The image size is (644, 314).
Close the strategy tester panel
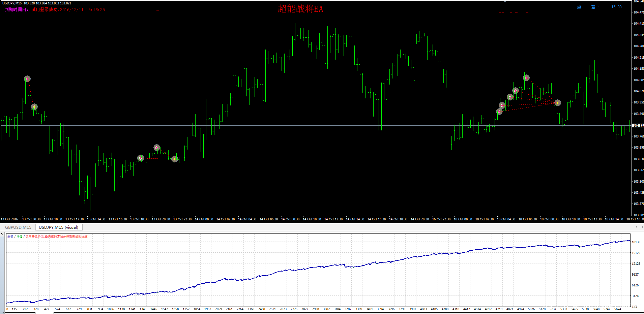[2, 233]
